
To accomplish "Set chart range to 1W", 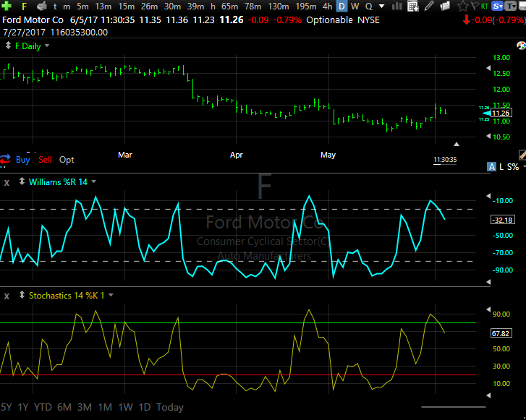I will point(125,407).
